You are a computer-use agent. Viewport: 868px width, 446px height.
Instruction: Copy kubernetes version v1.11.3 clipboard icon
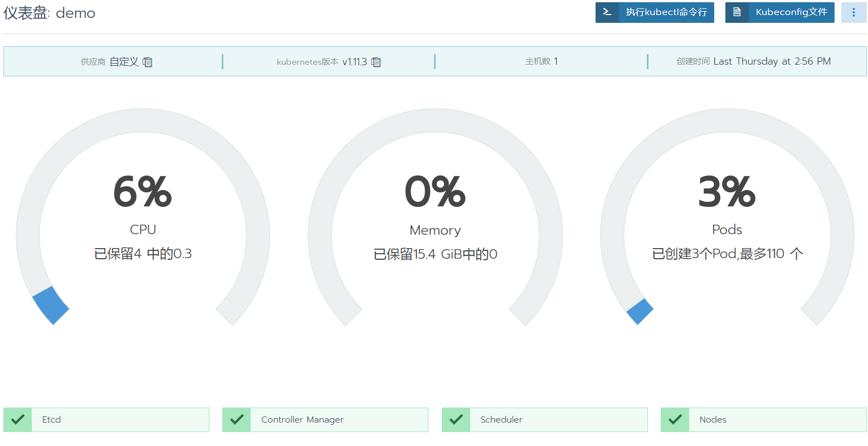tap(376, 62)
